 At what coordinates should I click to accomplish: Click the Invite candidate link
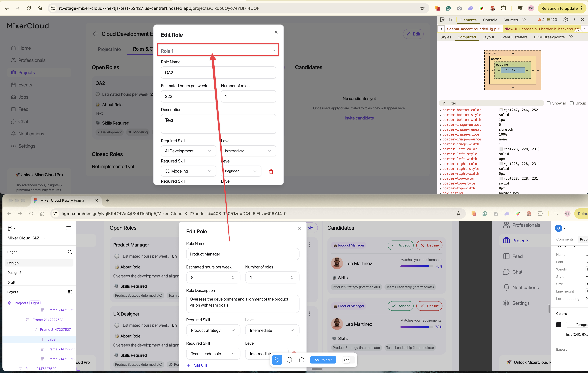(x=359, y=118)
